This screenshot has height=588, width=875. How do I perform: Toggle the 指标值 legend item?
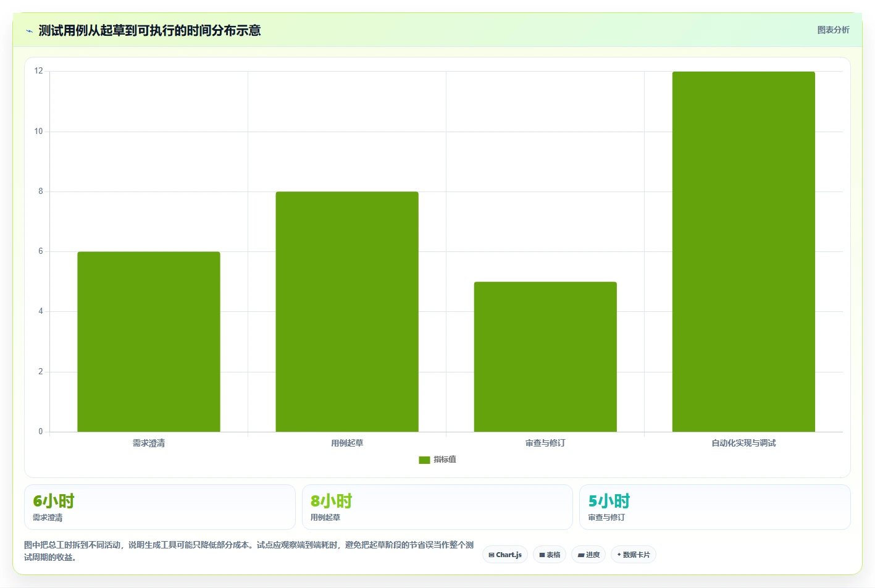pos(437,460)
